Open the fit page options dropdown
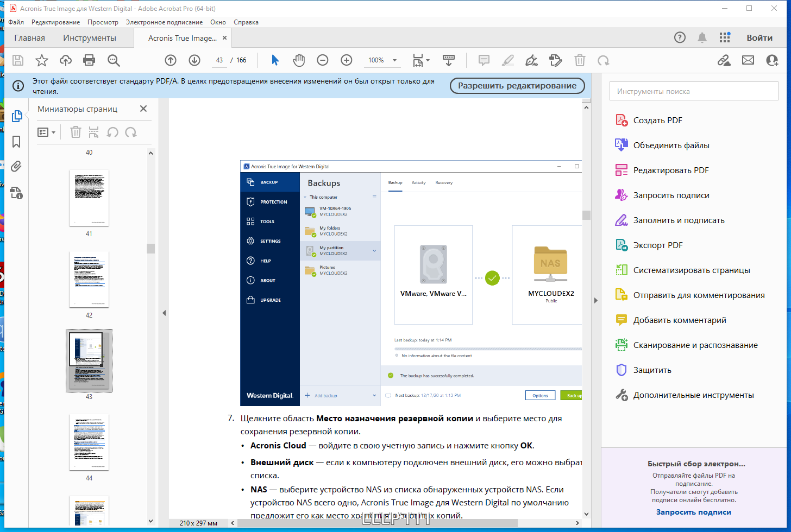Image resolution: width=791 pixels, height=532 pixels. (422, 60)
